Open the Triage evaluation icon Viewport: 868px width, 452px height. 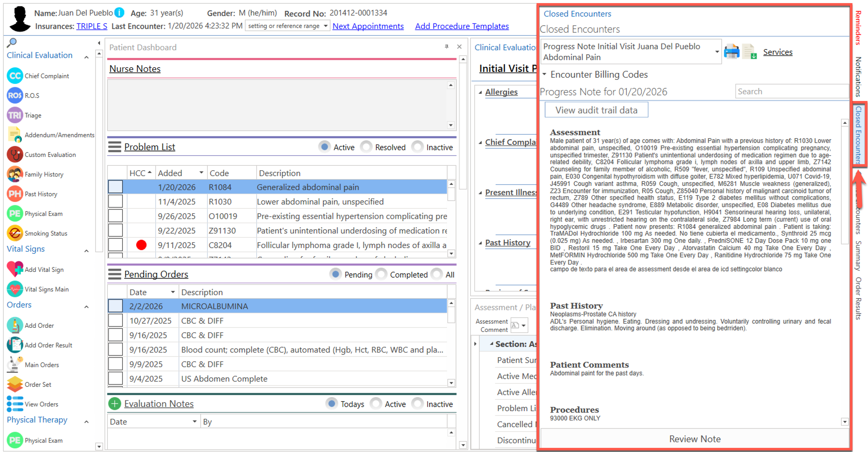tap(15, 115)
